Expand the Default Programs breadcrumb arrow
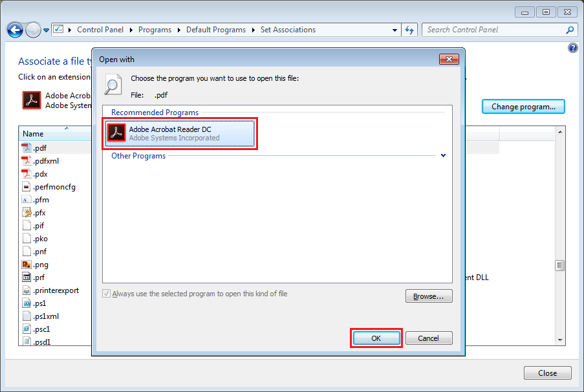584x392 pixels. coord(254,30)
